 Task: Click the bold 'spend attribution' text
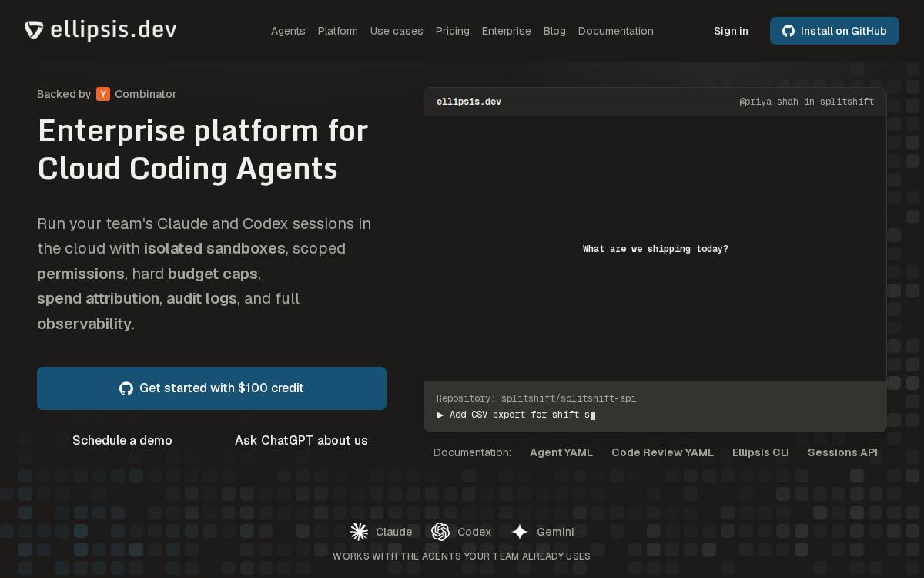pyautogui.click(x=98, y=298)
